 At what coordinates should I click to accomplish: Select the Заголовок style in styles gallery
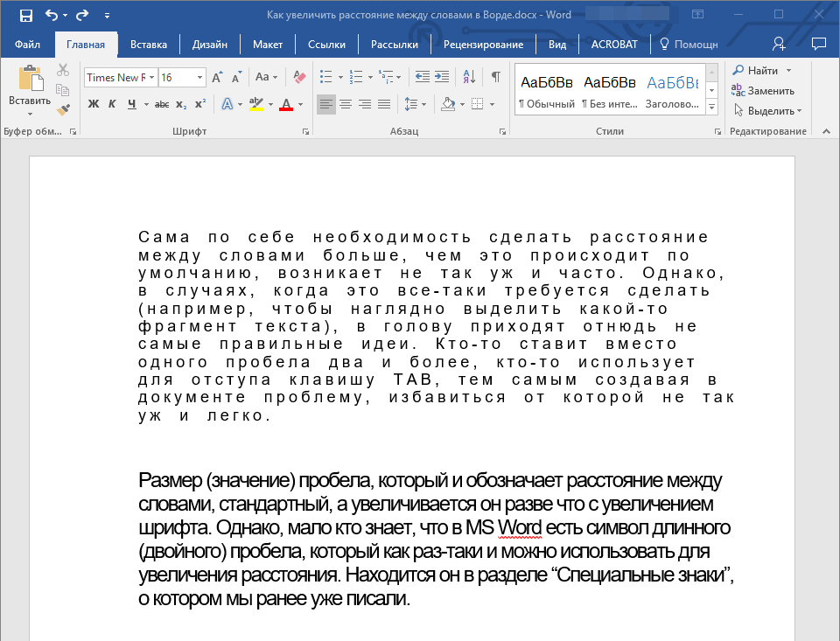(x=672, y=91)
